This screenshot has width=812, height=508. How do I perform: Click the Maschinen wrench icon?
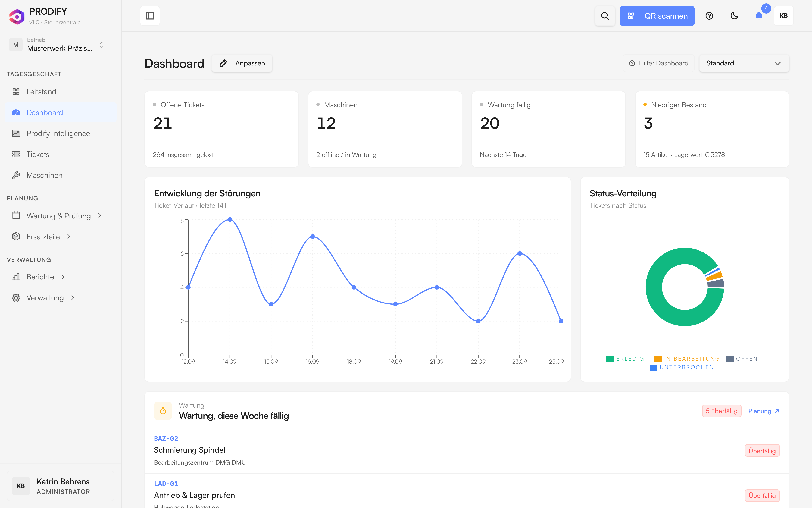[x=16, y=175]
